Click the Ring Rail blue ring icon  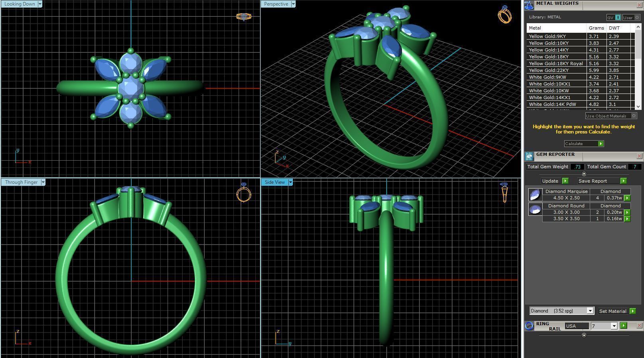(529, 326)
